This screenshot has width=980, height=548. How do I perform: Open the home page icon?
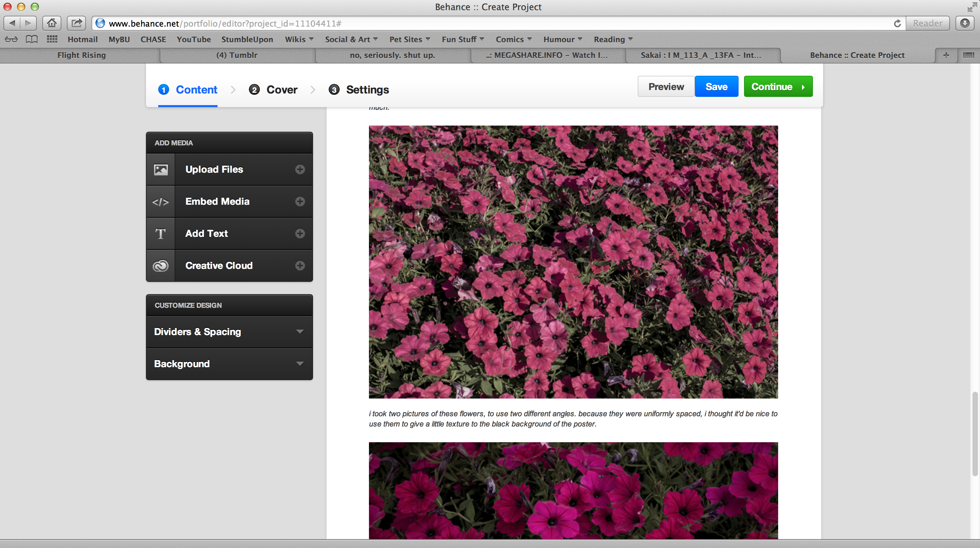(52, 23)
